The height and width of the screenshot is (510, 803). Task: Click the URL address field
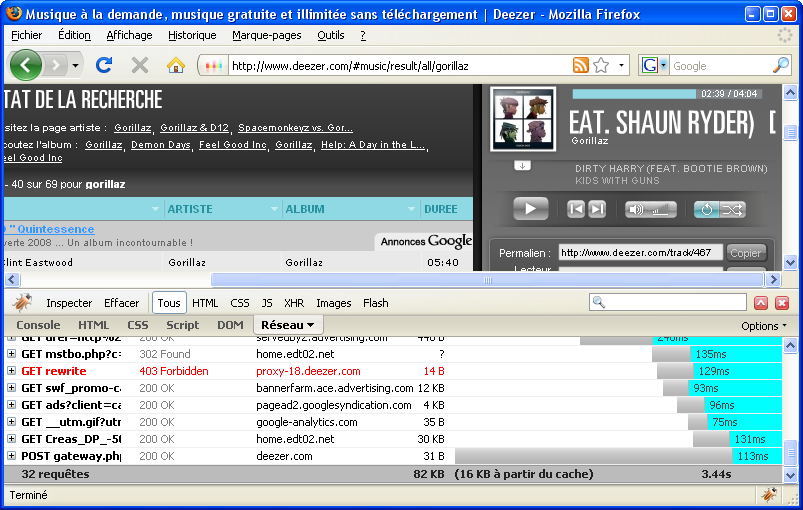pyautogui.click(x=399, y=66)
